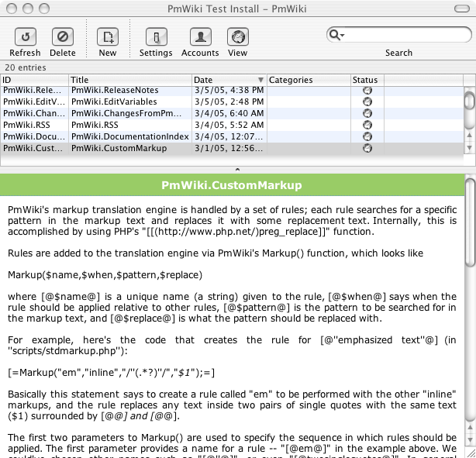Click preview pane scroll down arrow
This screenshot has width=476, height=458.
click(x=471, y=440)
